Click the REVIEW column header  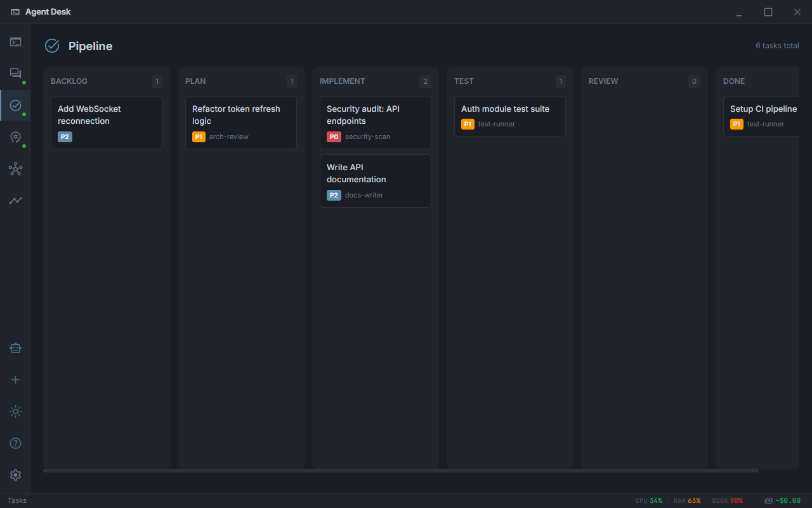[603, 81]
